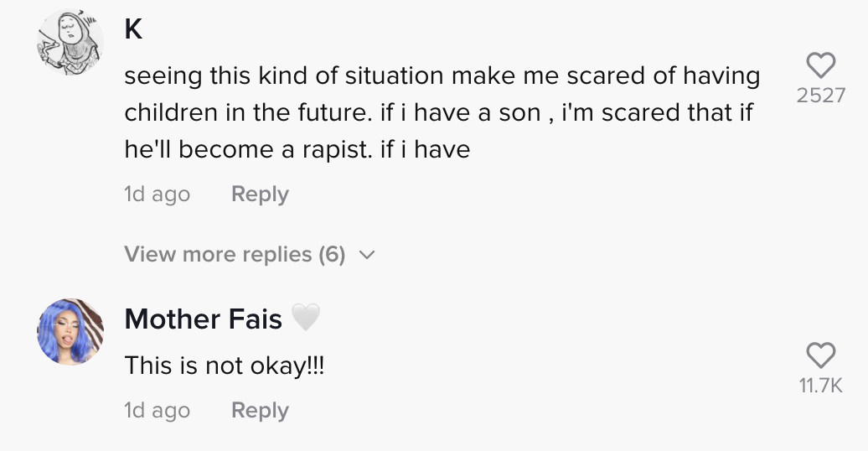Screen dimensions: 868x451
Task: Click '1d ago' timestamp under Mother Fais's comment
Action: 157,411
